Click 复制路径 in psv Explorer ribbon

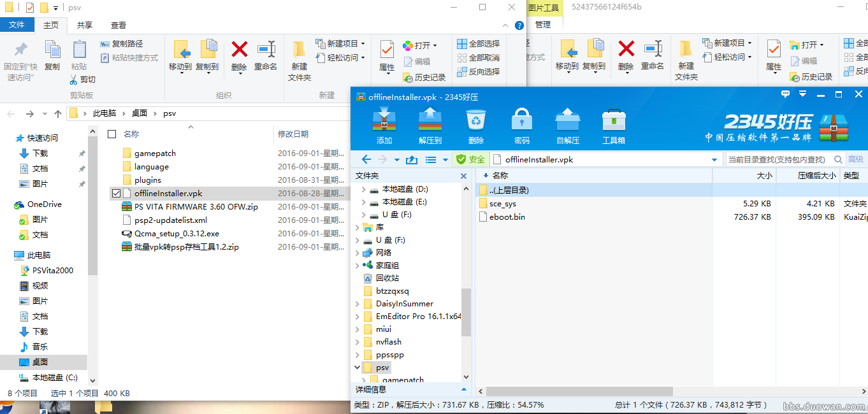tap(122, 44)
